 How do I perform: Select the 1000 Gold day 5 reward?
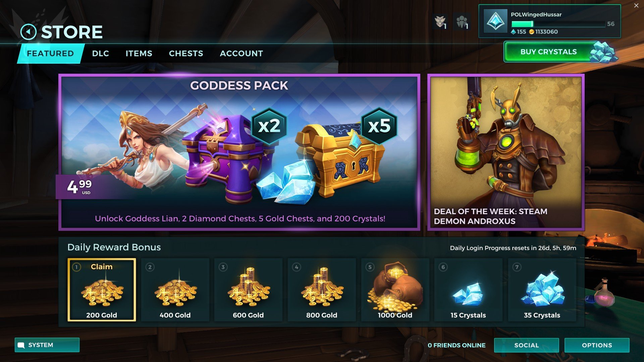tap(395, 290)
